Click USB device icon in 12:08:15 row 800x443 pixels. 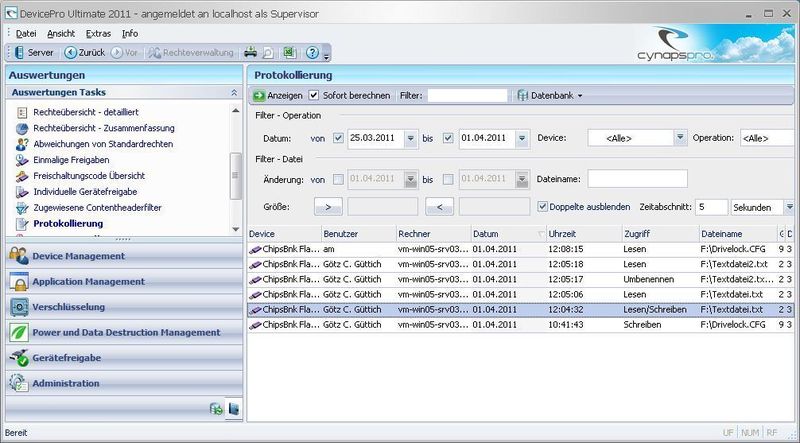[x=255, y=250]
